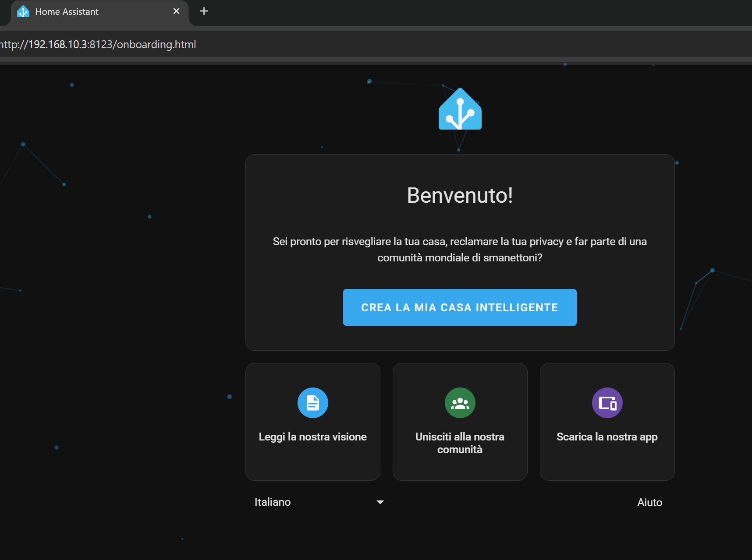Click the Aiuto help link

click(x=649, y=502)
